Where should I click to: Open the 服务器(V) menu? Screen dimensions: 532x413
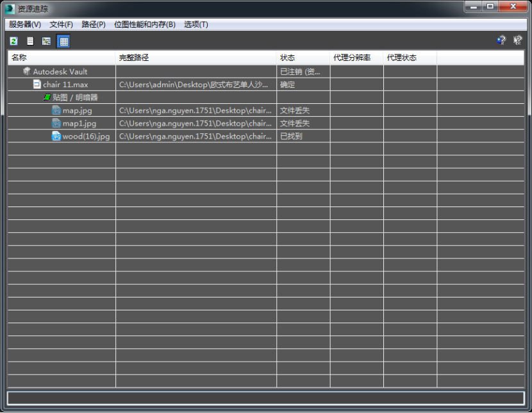[x=25, y=24]
